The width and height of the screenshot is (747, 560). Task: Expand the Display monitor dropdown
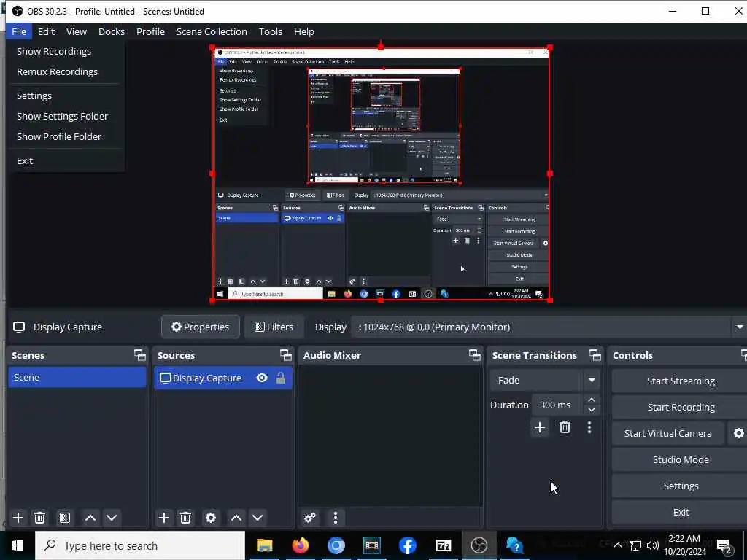point(740,327)
